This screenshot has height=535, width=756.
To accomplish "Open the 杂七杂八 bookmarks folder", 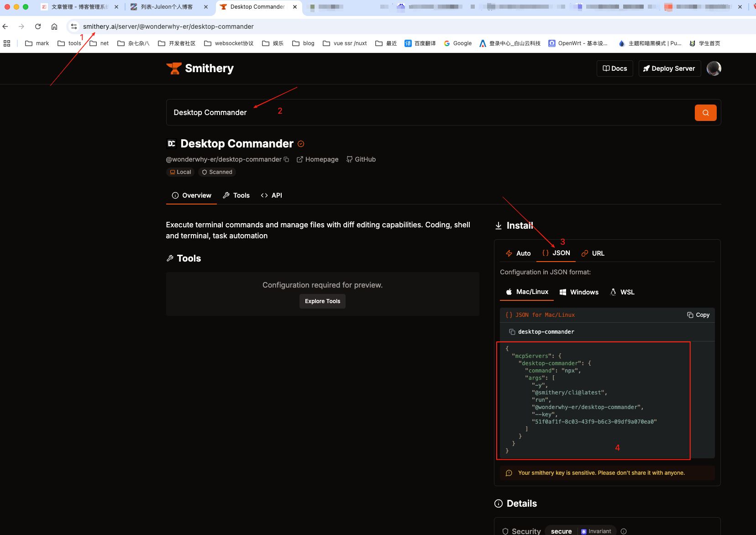I will 133,43.
